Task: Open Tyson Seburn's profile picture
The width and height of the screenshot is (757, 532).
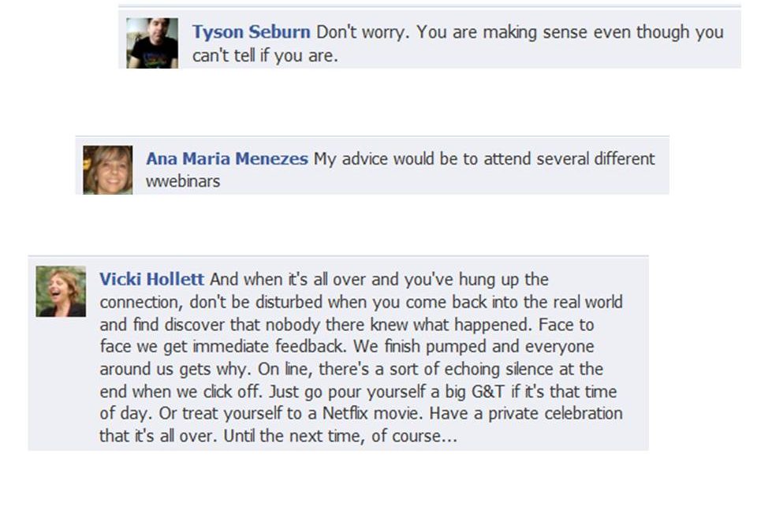Action: [152, 43]
